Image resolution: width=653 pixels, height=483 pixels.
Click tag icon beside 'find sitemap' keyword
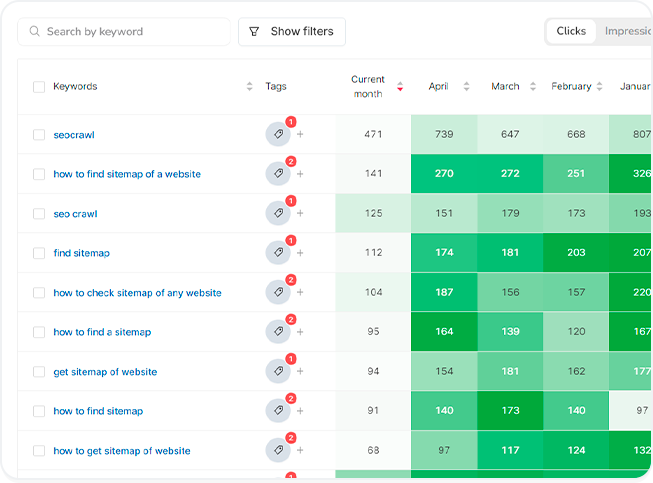pos(277,253)
